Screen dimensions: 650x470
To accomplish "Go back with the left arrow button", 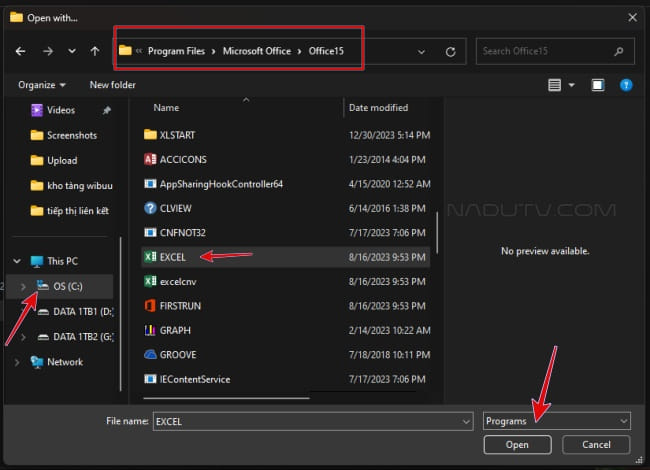I will click(20, 51).
